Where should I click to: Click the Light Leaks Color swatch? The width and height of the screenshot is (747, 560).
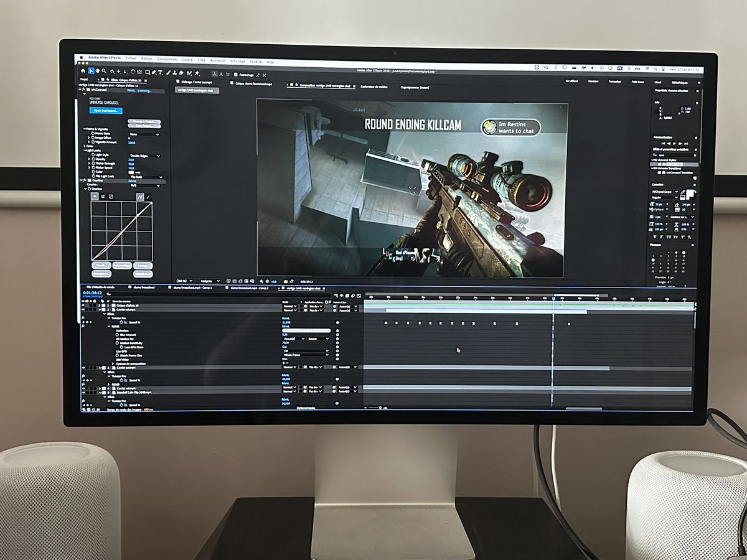point(131,172)
